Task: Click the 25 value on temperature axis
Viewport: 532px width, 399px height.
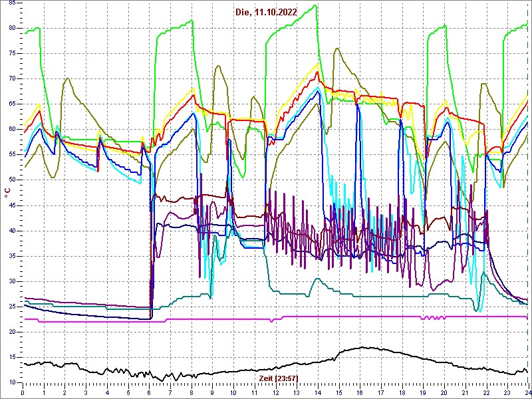Action: tap(12, 307)
